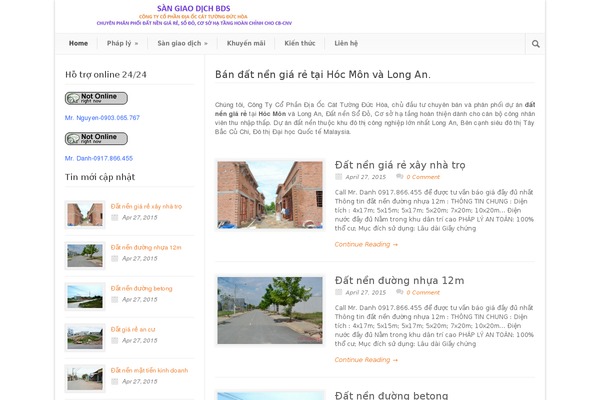Open sidebar link Đất nền đường nhựa 12m
The image size is (600, 400).
point(146,247)
